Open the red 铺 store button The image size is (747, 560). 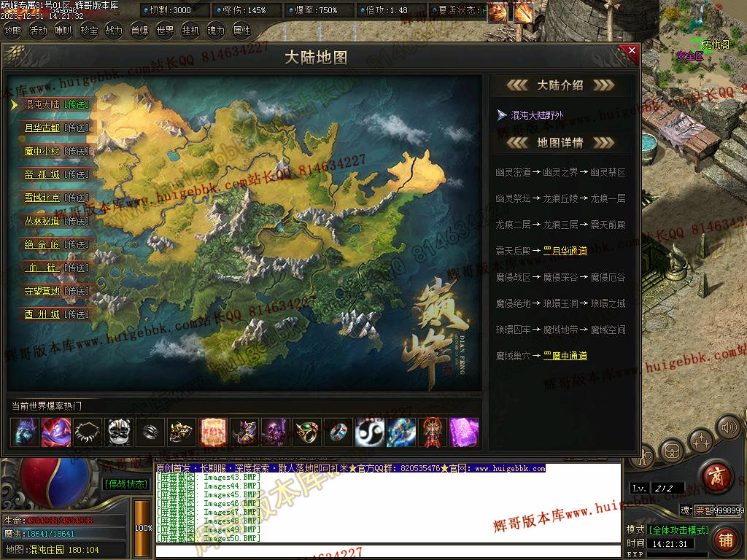tap(726, 540)
